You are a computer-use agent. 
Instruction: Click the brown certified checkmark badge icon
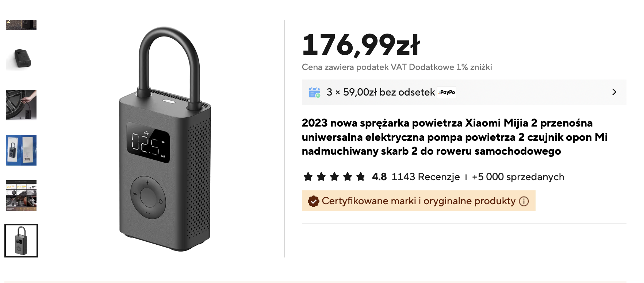(x=313, y=201)
